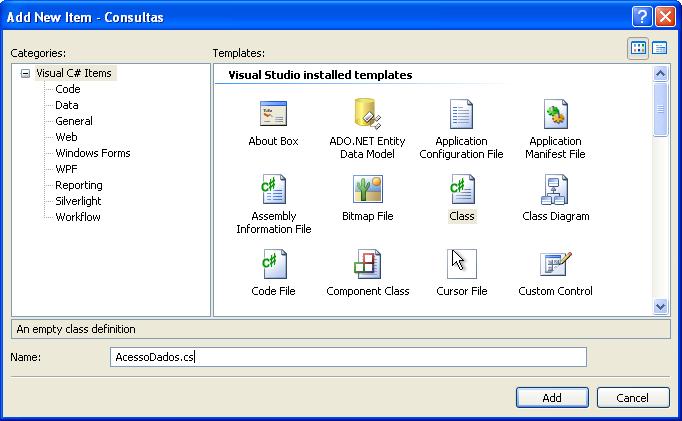Choose the Assembly Information File template
Image resolution: width=682 pixels, height=421 pixels.
coord(273,190)
